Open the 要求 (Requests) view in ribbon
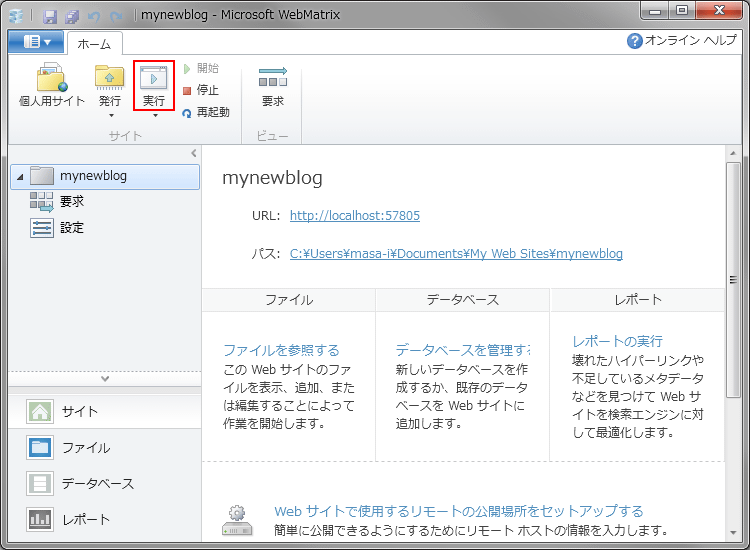Image resolution: width=750 pixels, height=550 pixels. click(x=273, y=87)
